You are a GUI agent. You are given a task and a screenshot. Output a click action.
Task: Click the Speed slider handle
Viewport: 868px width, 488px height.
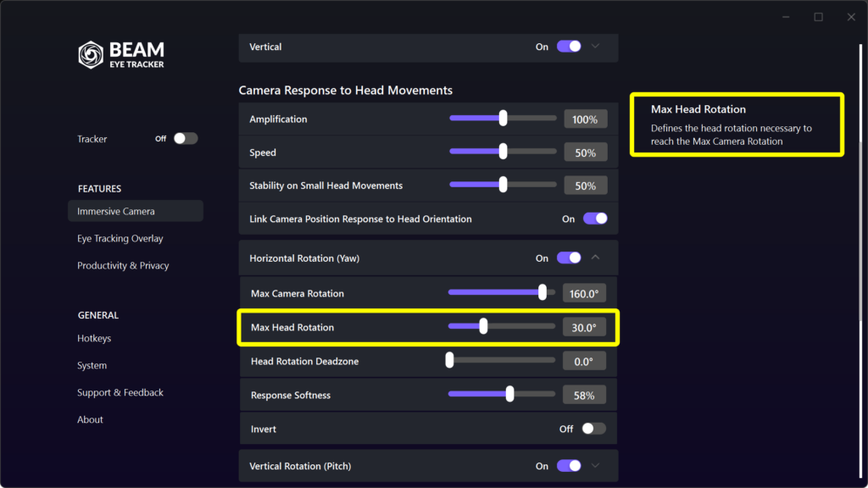[503, 151]
